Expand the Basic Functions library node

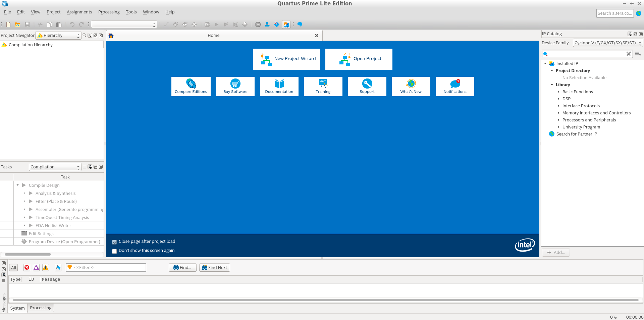[558, 92]
